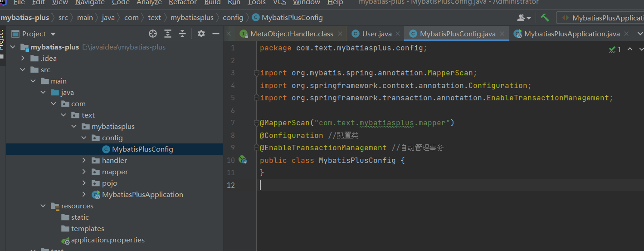This screenshot has width=644, height=251.
Task: Click the MybatisPlusConfig class icon in tree
Action: [x=106, y=149]
